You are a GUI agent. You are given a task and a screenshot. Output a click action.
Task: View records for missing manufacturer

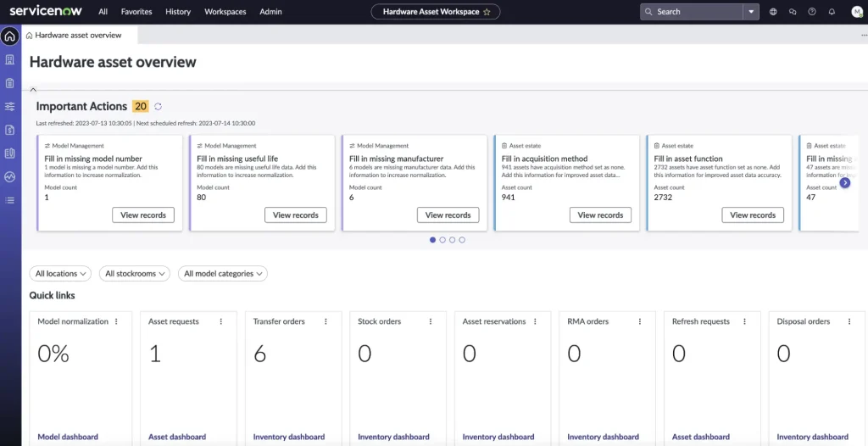tap(448, 215)
